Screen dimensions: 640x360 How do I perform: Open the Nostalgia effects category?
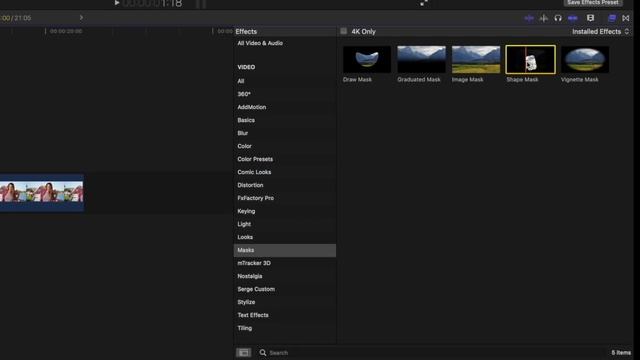250,276
